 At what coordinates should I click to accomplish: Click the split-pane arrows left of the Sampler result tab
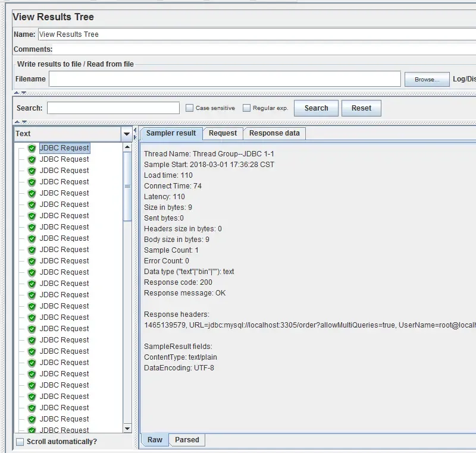(x=137, y=133)
